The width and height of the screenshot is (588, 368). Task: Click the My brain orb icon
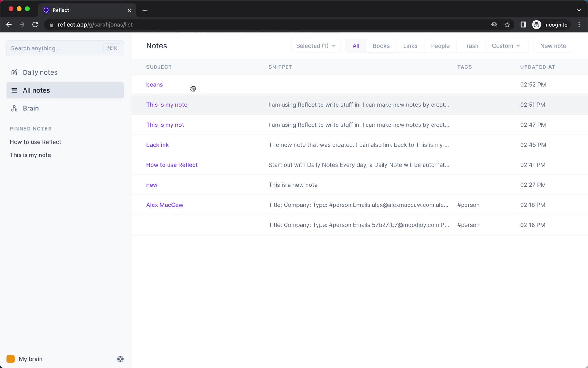point(10,359)
